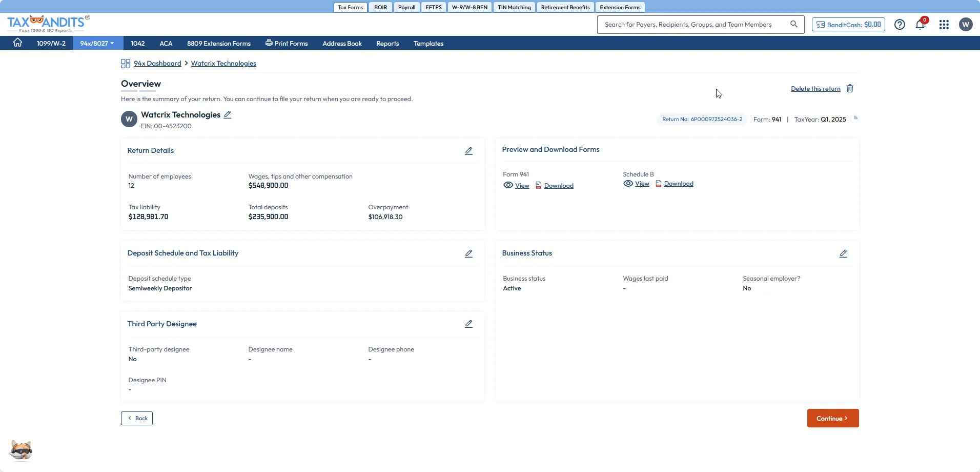Open the notifications bell
Screen dimensions: 980x472
[921, 25]
